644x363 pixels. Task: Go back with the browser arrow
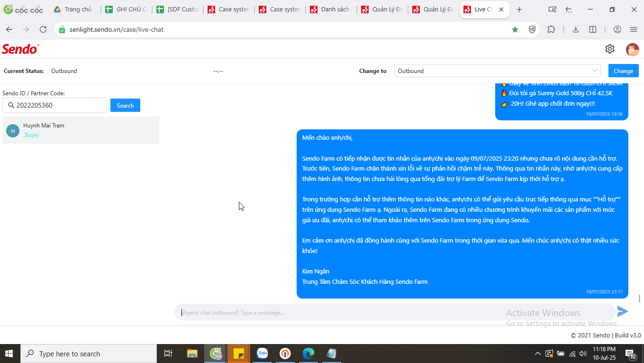9,29
